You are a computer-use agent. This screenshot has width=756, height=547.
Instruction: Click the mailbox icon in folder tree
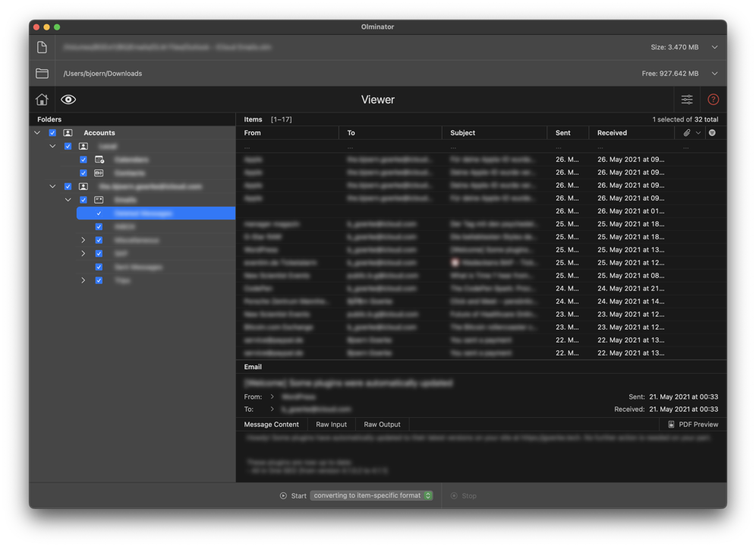point(99,200)
